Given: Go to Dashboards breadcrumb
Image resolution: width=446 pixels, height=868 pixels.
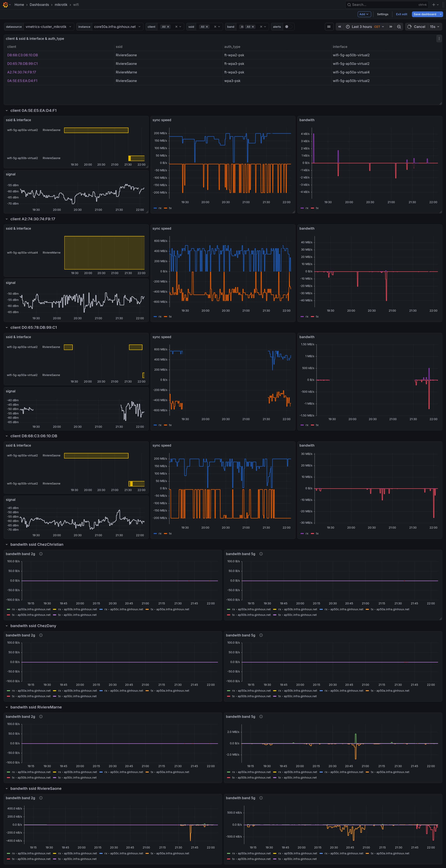Looking at the screenshot, I should pyautogui.click(x=39, y=5).
